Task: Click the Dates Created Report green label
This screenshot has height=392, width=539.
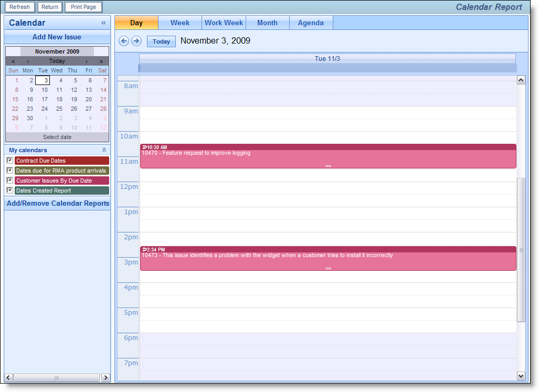Action: point(62,190)
